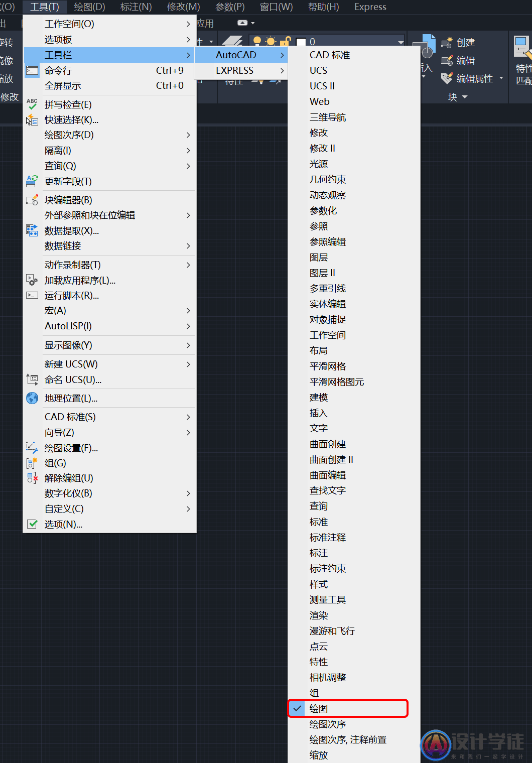Image resolution: width=532 pixels, height=763 pixels.
Task: Choose the CAD 标准 toolbar entry
Action: pos(354,55)
